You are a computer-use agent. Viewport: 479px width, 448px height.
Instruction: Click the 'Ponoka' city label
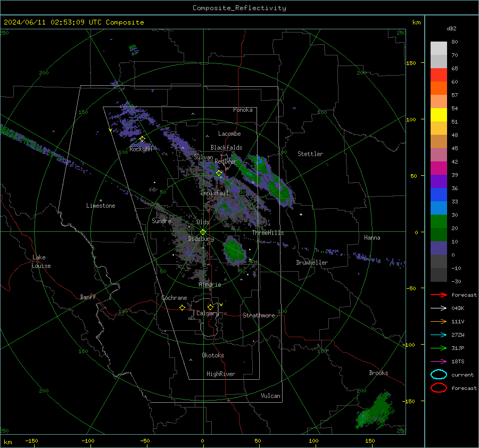[x=243, y=110]
